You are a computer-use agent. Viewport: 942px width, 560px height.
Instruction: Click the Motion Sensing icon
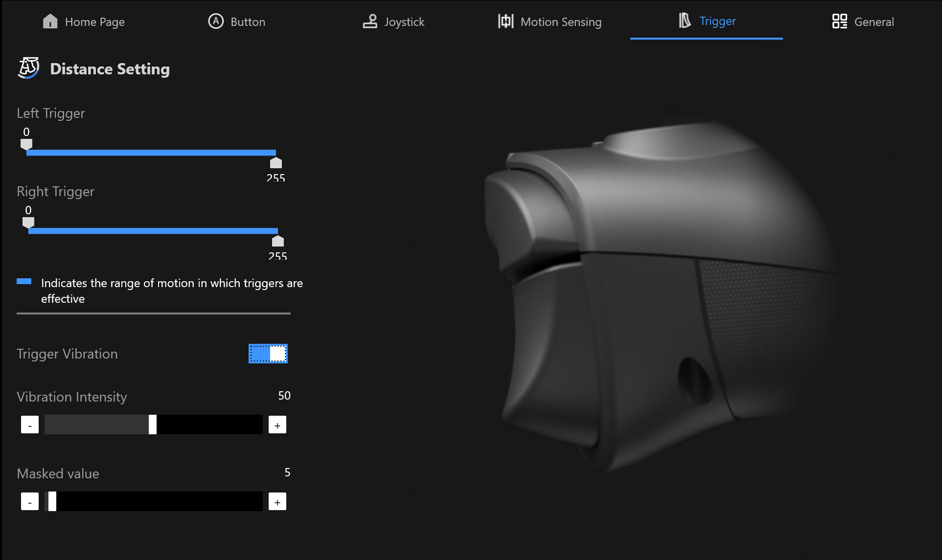tap(505, 21)
